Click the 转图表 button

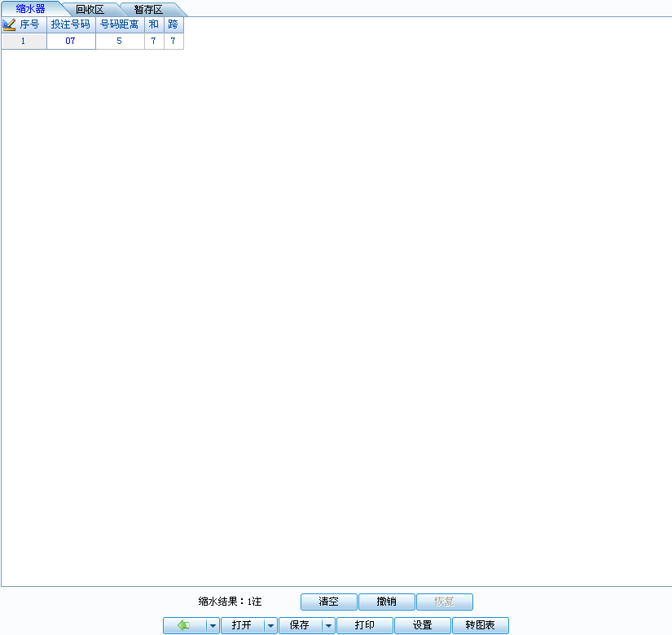[x=480, y=625]
